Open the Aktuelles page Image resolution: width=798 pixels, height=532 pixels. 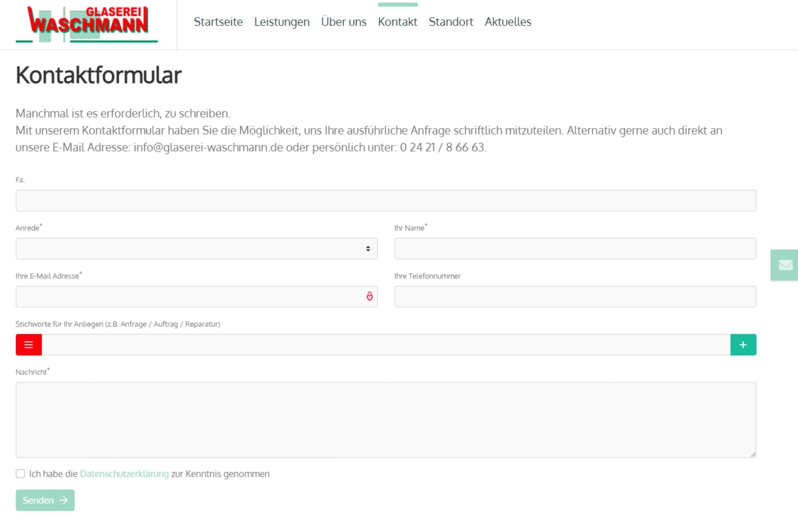coord(508,22)
